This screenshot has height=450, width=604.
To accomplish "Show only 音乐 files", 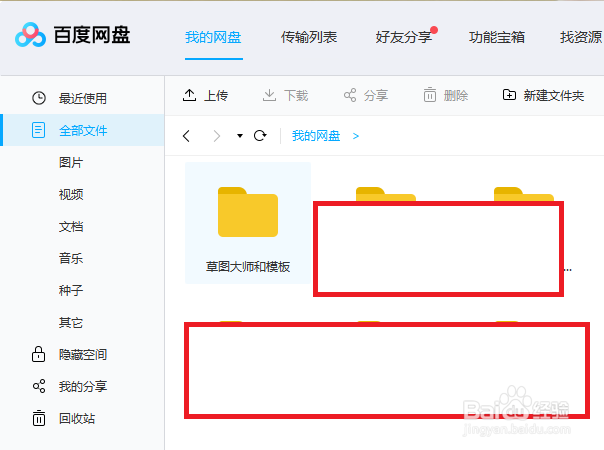I will pyautogui.click(x=71, y=259).
